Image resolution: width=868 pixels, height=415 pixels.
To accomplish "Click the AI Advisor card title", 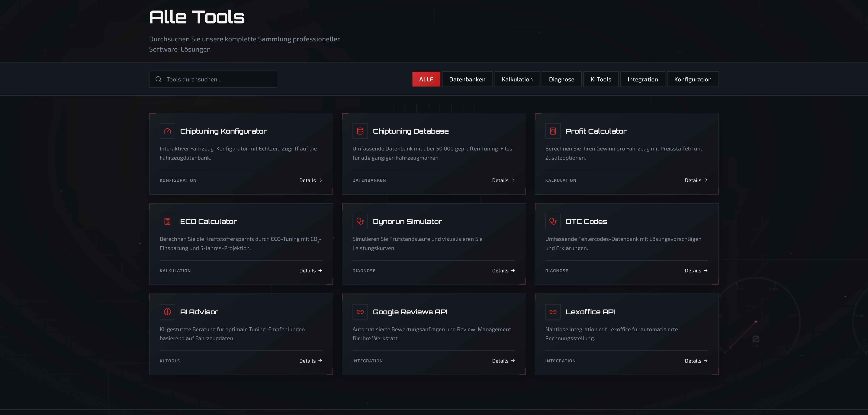I will pos(199,312).
